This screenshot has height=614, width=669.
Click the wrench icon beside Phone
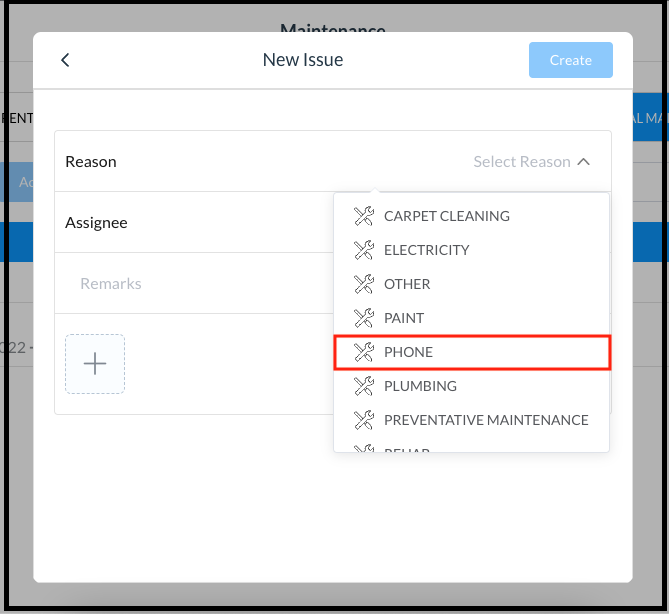(364, 352)
